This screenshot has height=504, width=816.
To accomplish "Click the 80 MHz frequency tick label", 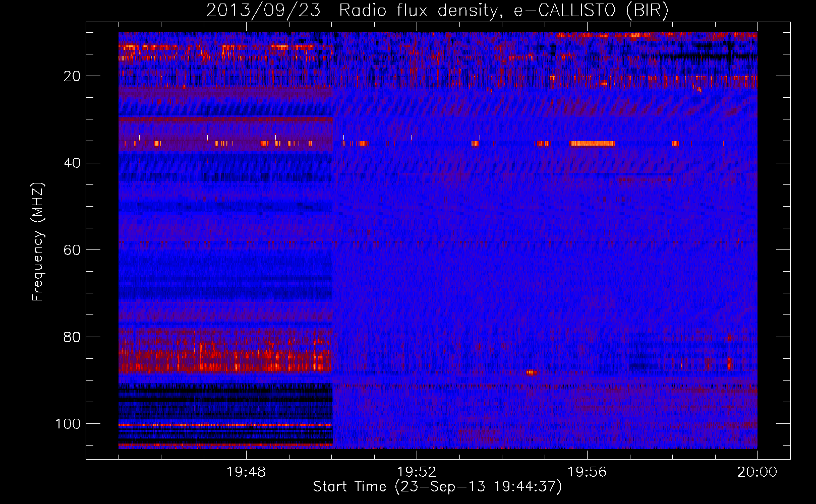I will tap(72, 337).
